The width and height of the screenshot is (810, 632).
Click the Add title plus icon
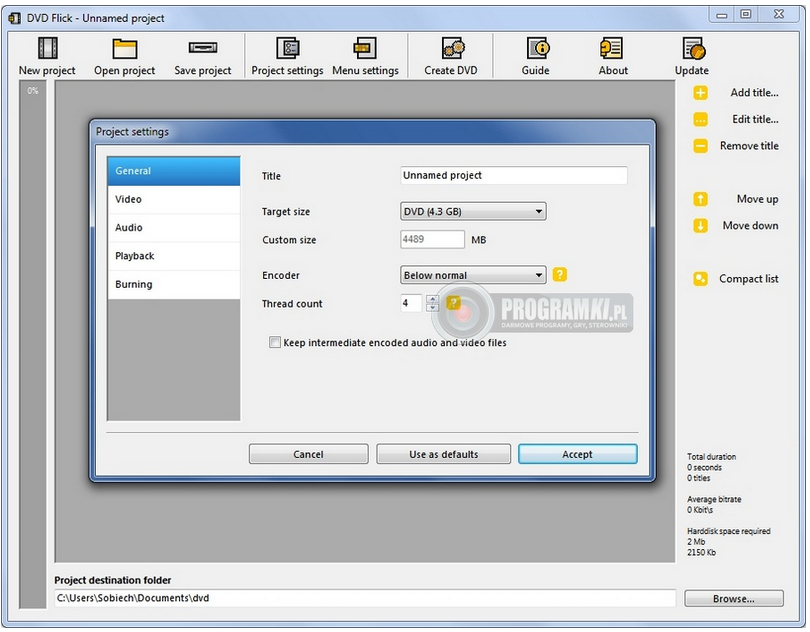(x=700, y=93)
